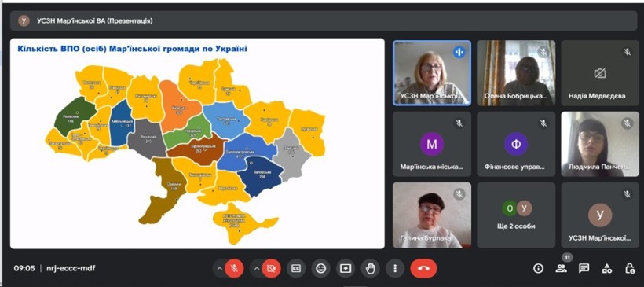Open the 'Ще 2 особи' participants tile

click(516, 215)
